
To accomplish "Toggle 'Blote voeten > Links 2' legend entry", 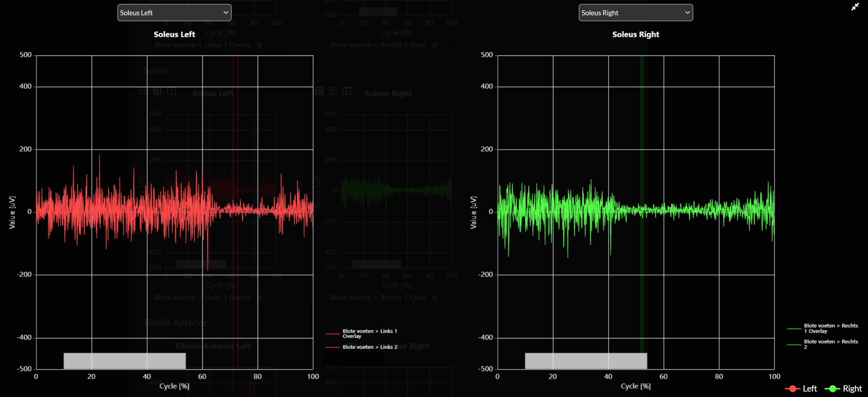I will click(361, 347).
